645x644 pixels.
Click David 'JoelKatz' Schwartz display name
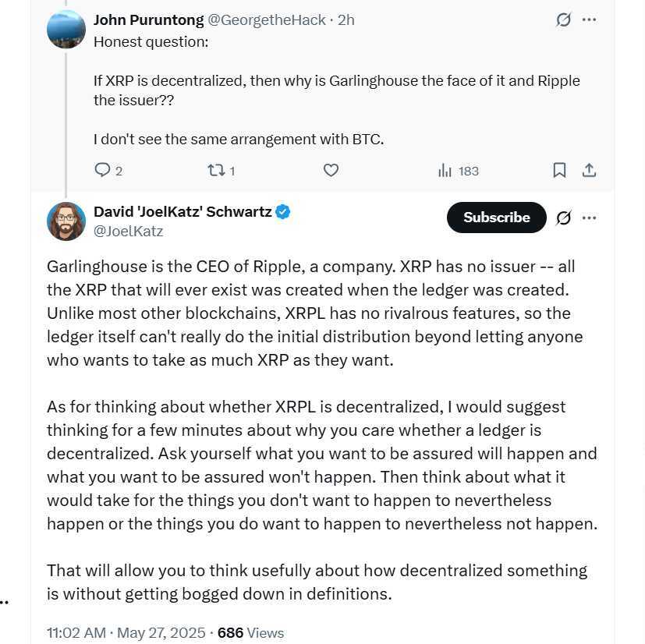pyautogui.click(x=183, y=212)
